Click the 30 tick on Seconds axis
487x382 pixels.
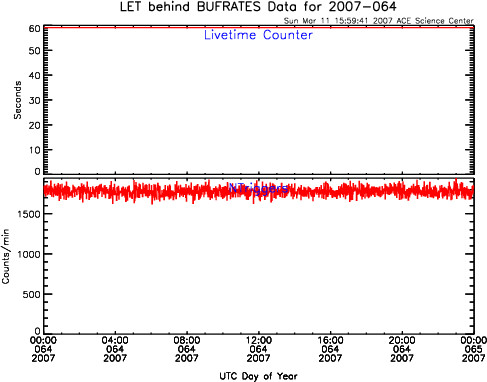point(35,100)
